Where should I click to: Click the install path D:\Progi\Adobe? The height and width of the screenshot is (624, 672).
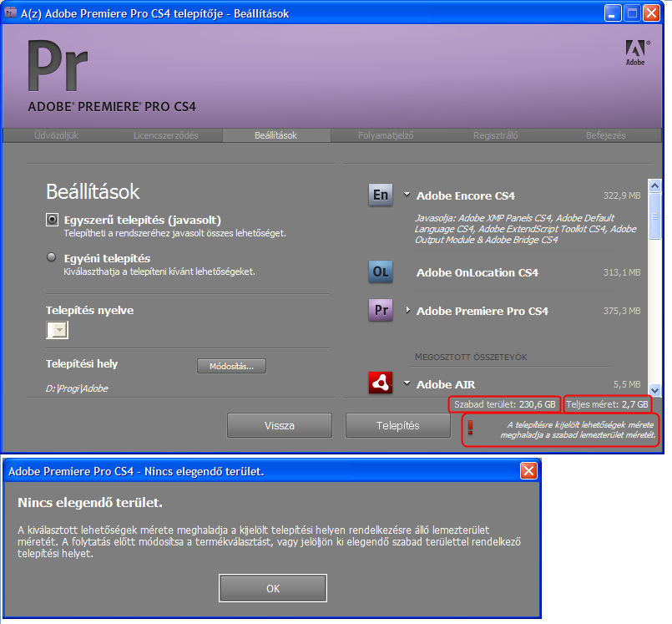point(77,388)
